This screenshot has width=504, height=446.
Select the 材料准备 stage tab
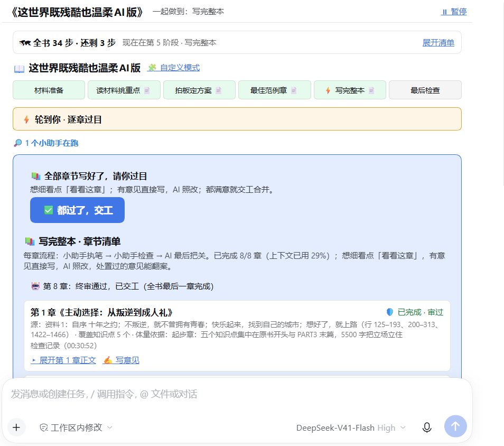point(49,90)
